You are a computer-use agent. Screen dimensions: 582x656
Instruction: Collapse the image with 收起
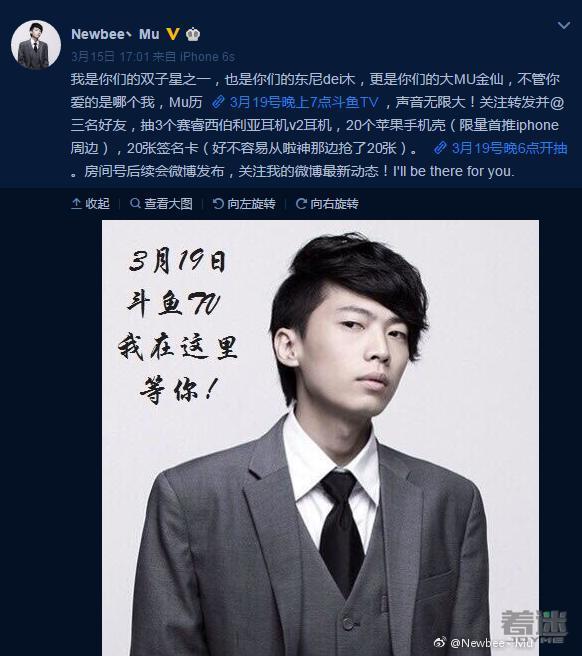91,204
